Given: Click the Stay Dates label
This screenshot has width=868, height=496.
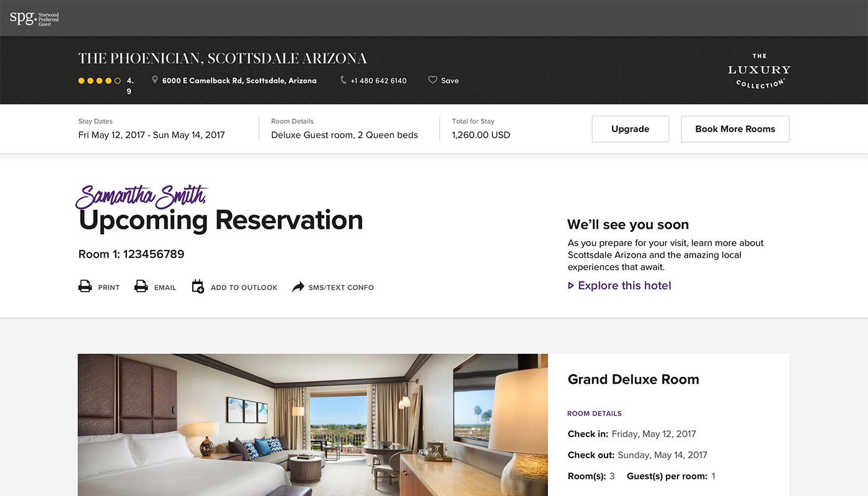Looking at the screenshot, I should point(95,122).
